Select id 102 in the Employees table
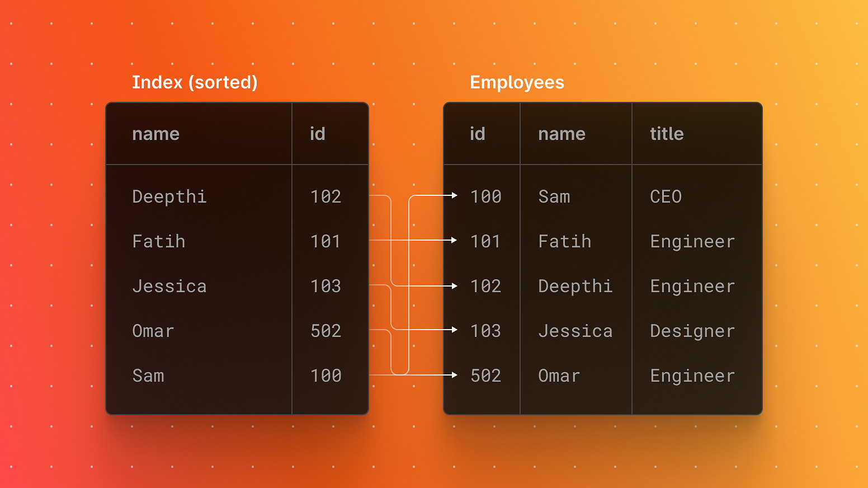868x488 pixels. 485,286
